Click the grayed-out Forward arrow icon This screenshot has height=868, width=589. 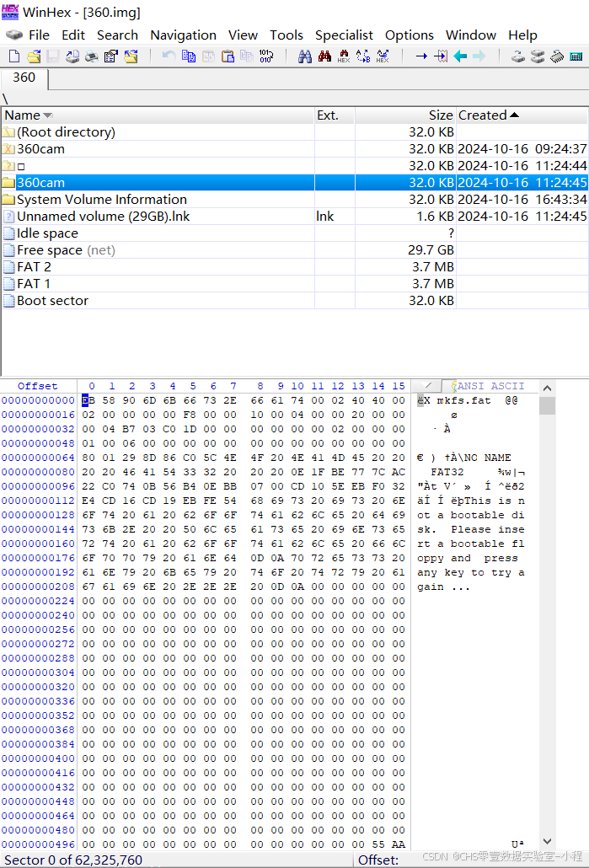[x=479, y=56]
